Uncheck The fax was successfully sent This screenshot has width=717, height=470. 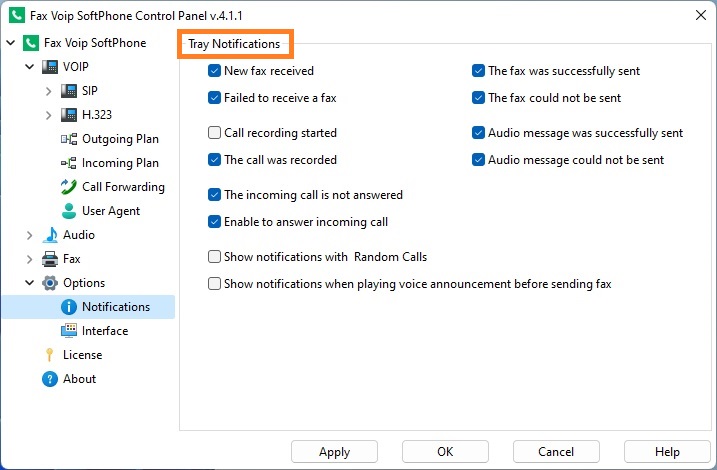point(478,71)
